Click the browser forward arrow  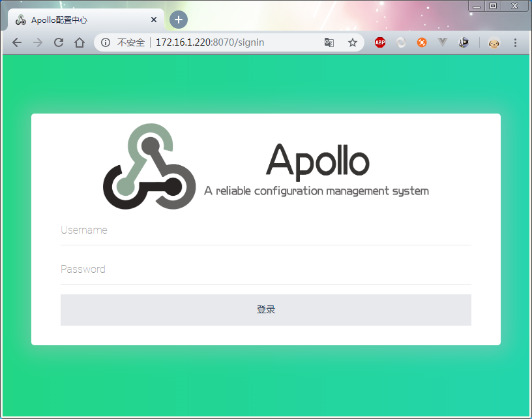38,42
